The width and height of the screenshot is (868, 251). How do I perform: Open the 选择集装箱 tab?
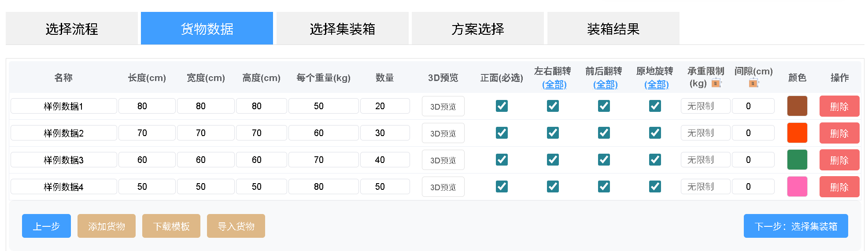[x=343, y=28]
